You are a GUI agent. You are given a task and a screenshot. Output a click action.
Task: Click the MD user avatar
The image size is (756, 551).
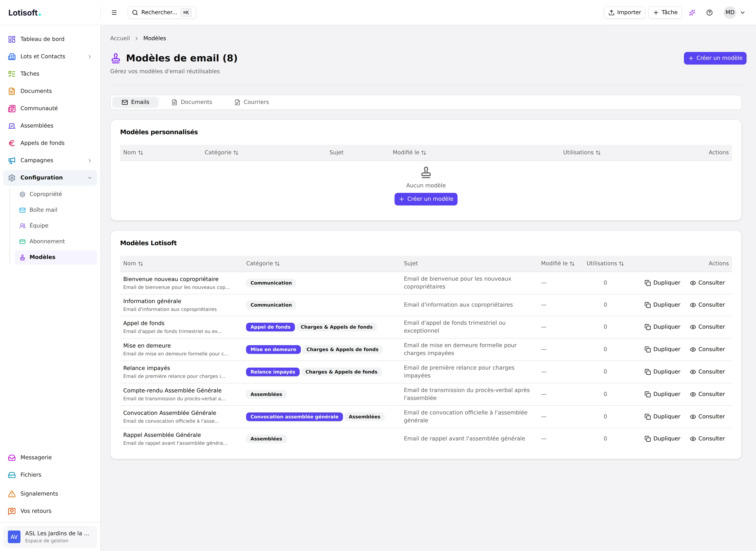(x=730, y=13)
